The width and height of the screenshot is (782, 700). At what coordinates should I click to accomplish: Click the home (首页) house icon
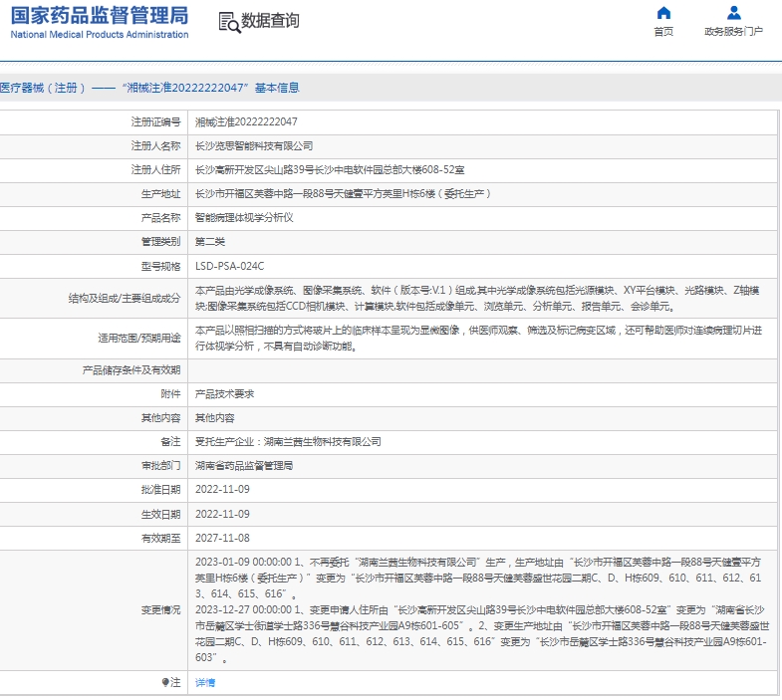pyautogui.click(x=663, y=13)
